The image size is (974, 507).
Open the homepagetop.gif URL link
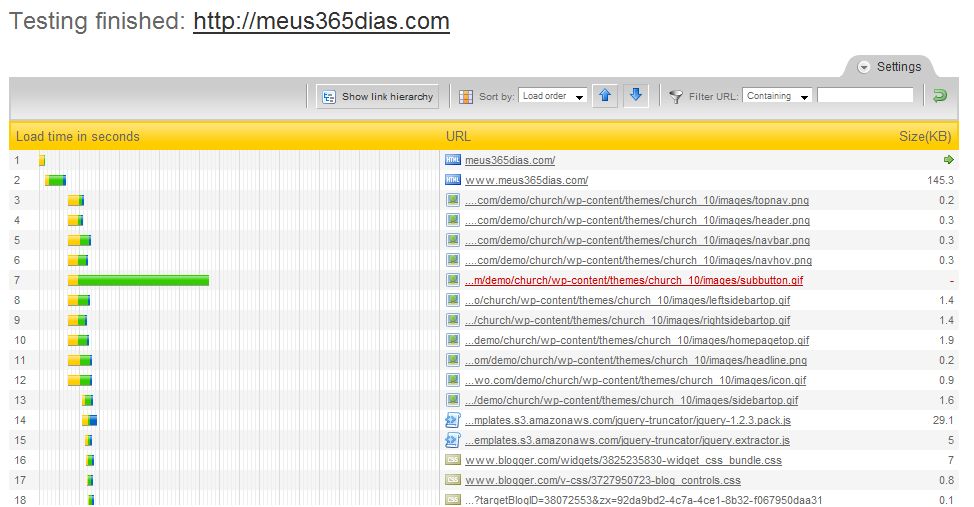point(637,340)
